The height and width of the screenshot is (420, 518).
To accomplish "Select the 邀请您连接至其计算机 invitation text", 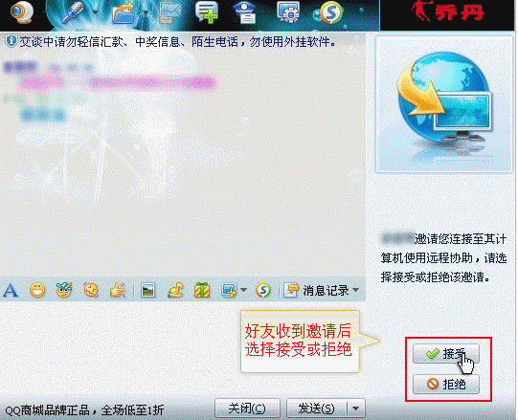I will click(443, 257).
